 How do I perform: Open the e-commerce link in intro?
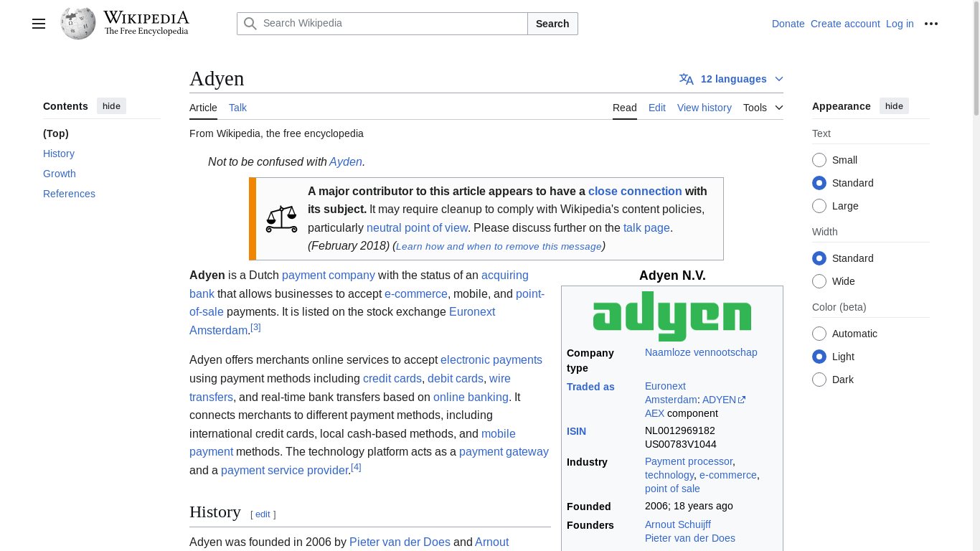pos(416,294)
